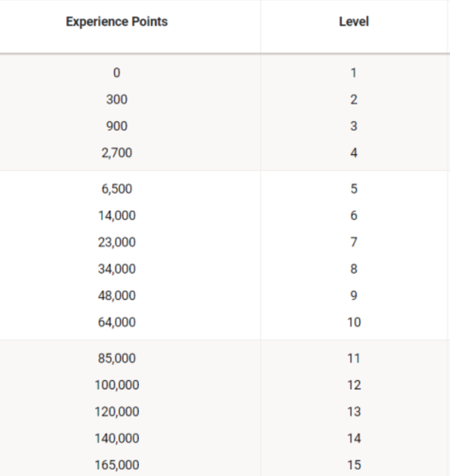The image size is (450, 476).
Task: Click the 34,000 experience points cell
Action: click(x=117, y=269)
